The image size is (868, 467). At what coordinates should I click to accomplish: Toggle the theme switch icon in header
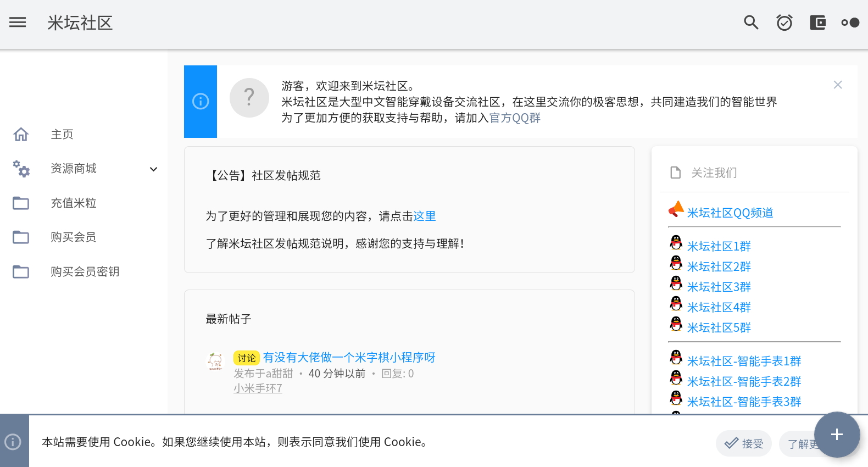pos(850,23)
